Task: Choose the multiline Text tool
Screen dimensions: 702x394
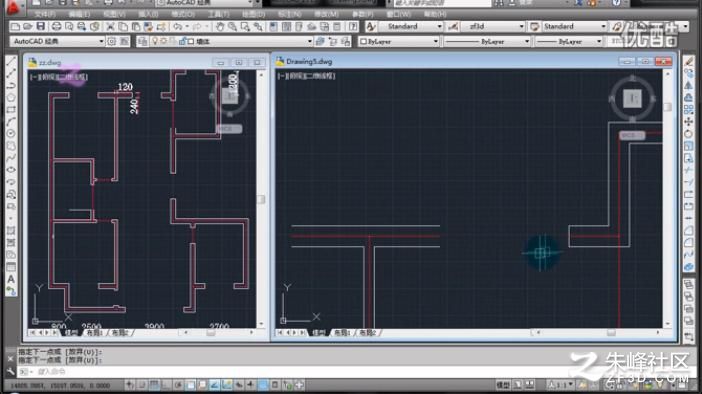Action: pyautogui.click(x=11, y=279)
